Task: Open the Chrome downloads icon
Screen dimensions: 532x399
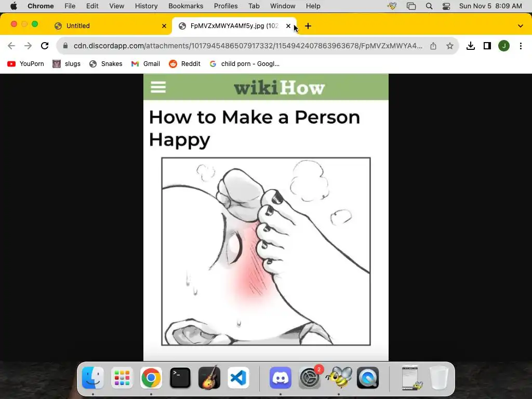Action: 471,46
